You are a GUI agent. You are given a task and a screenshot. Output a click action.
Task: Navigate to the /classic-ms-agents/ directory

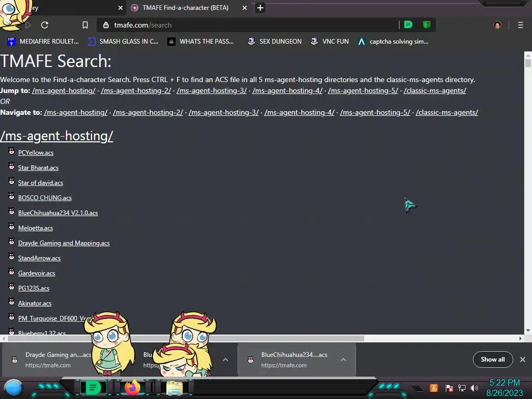pos(447,112)
